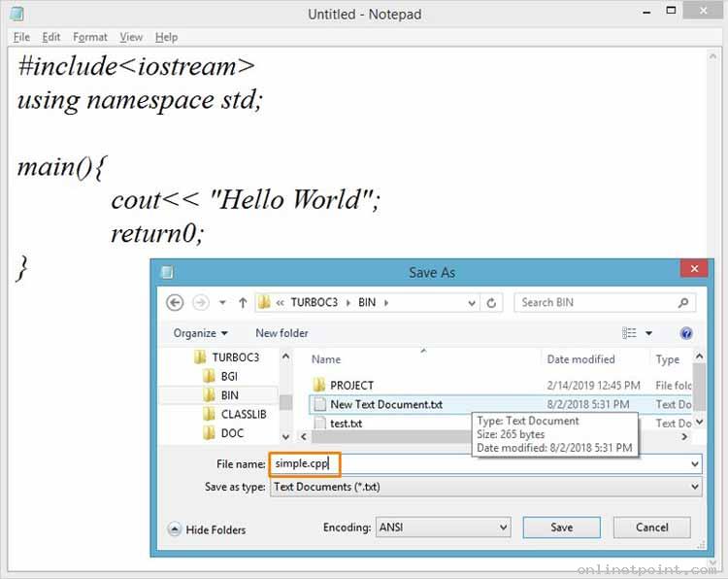This screenshot has height=579, width=728.
Task: Click the search magnifier icon
Action: click(x=683, y=303)
